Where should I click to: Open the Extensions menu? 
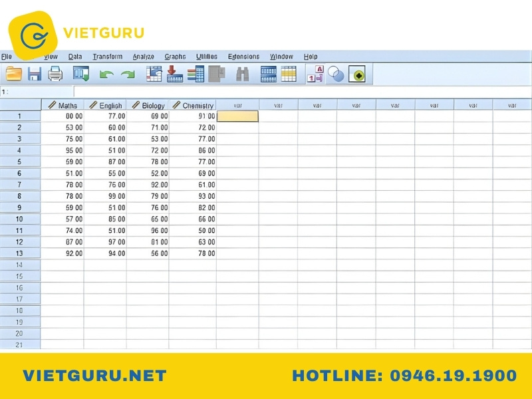tap(243, 57)
